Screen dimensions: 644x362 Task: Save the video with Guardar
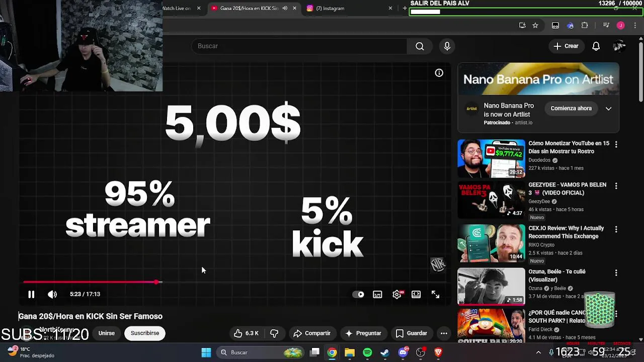[412, 333]
